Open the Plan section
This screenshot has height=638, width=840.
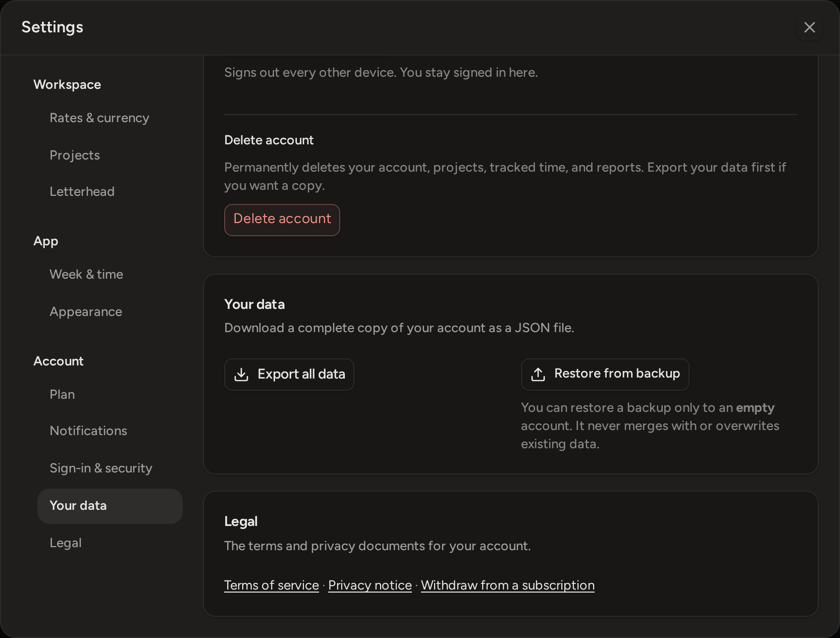click(110, 395)
